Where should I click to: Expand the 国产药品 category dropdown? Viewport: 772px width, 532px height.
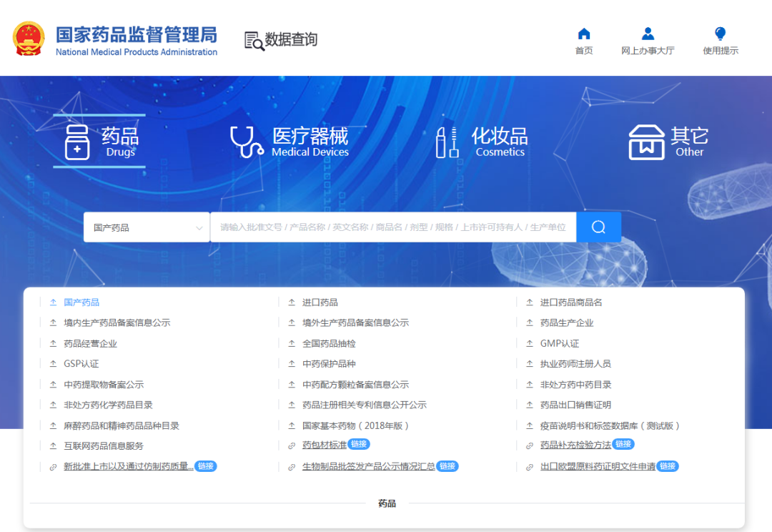[x=147, y=227]
